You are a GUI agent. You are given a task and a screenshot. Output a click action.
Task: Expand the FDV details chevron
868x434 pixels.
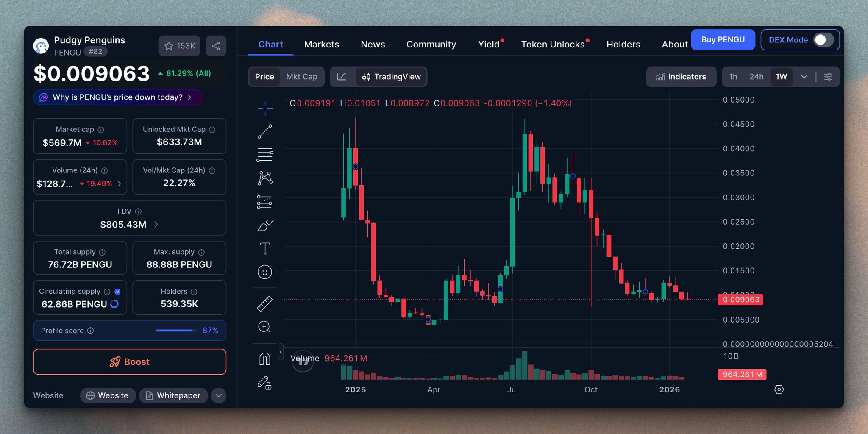pyautogui.click(x=156, y=225)
